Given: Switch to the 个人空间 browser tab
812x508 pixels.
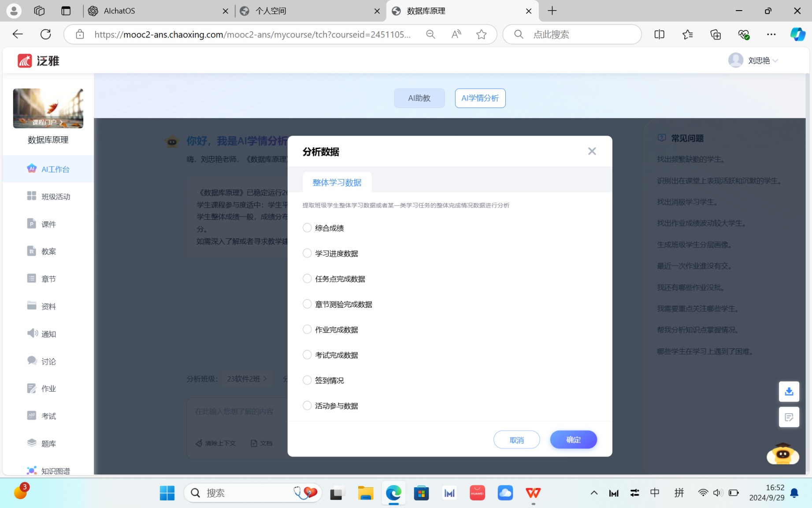Looking at the screenshot, I should pyautogui.click(x=308, y=11).
